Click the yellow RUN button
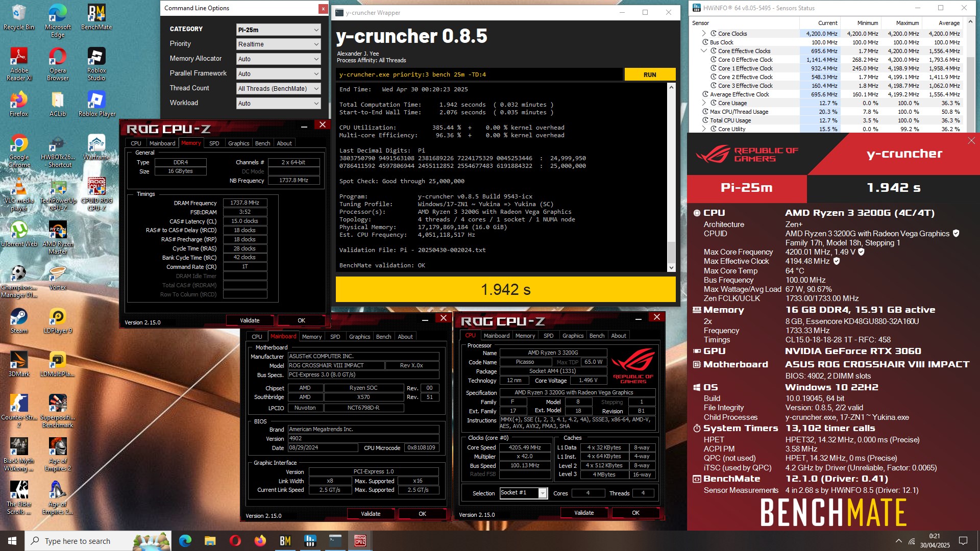 650,74
